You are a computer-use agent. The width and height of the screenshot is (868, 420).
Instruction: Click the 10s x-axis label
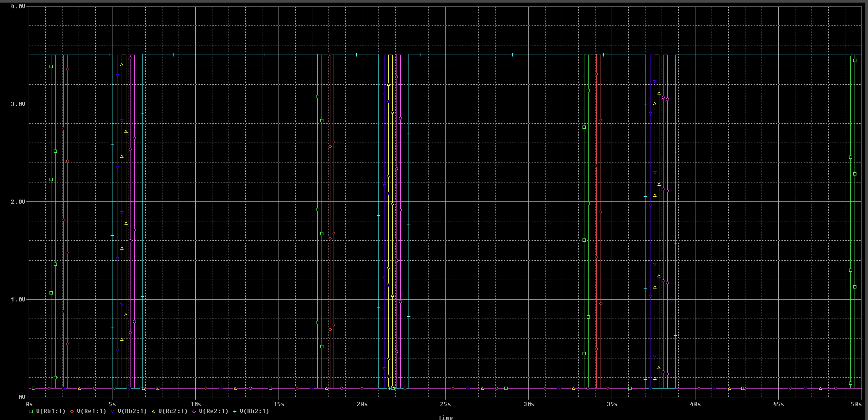196,404
